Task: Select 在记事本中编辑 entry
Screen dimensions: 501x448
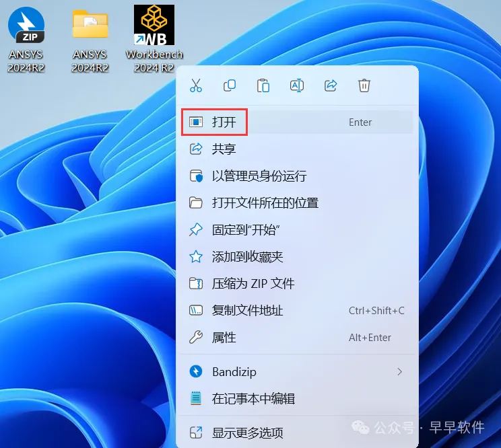Action: (x=297, y=398)
